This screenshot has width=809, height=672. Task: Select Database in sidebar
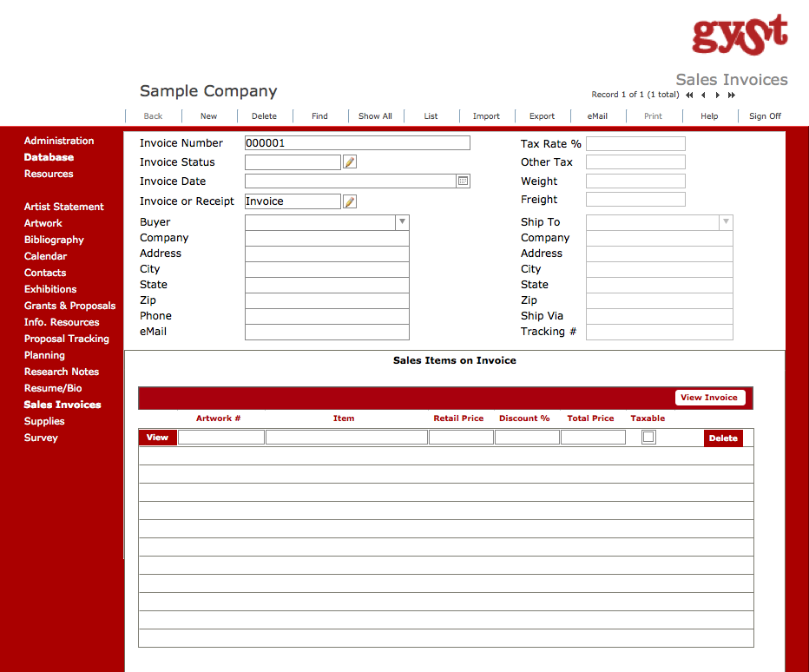point(49,157)
